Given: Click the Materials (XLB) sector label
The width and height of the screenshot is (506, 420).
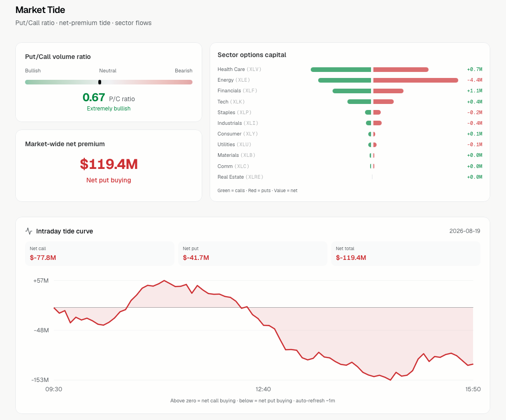Looking at the screenshot, I should coord(236,155).
